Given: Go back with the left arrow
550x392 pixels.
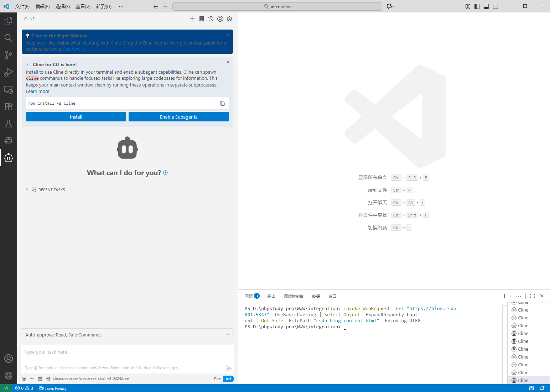Looking at the screenshot, I should (x=156, y=6).
